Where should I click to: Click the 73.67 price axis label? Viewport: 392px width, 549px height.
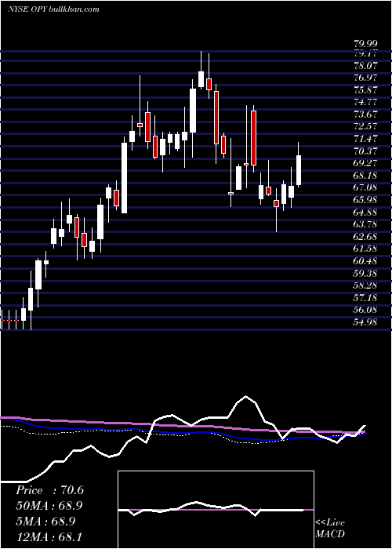pyautogui.click(x=365, y=115)
